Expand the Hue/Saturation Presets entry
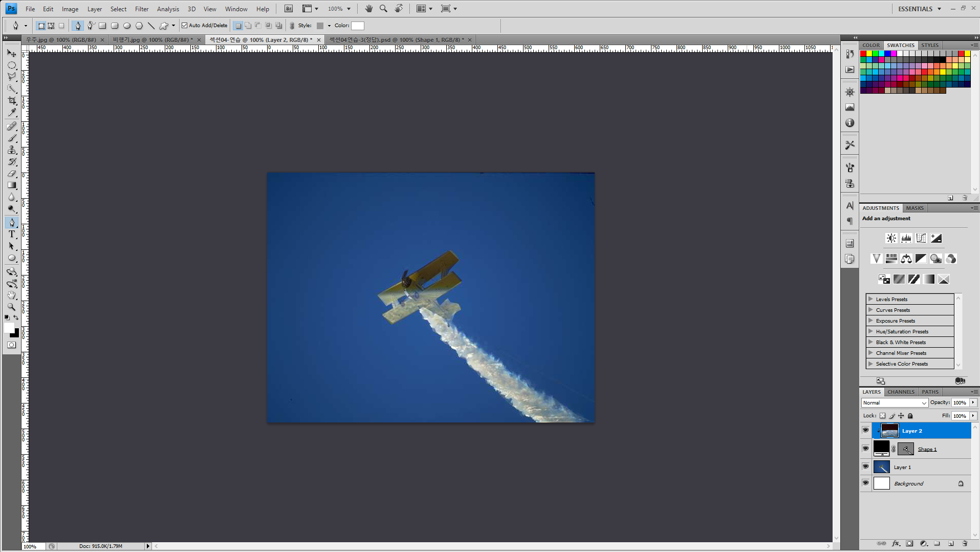Image resolution: width=980 pixels, height=552 pixels. click(870, 331)
